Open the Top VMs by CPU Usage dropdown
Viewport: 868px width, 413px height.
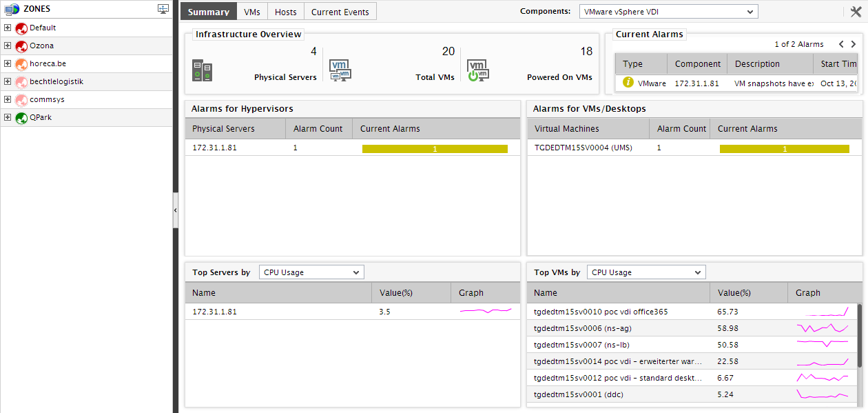646,272
